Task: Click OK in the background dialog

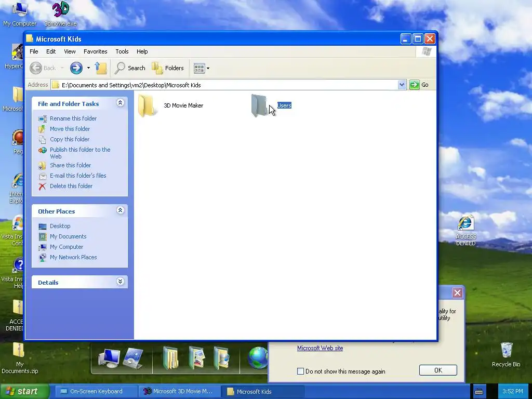Action: pyautogui.click(x=438, y=370)
